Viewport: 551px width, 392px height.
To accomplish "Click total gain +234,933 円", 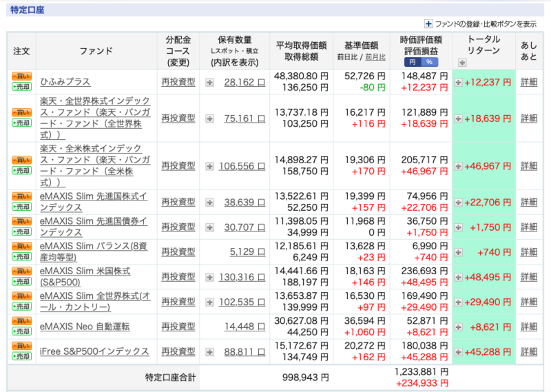I will (x=422, y=383).
